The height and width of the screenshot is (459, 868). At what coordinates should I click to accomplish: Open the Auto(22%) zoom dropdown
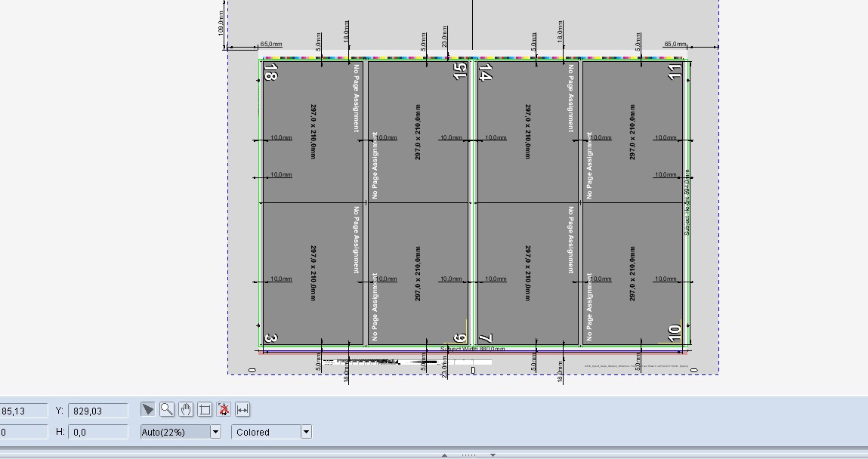coord(181,432)
